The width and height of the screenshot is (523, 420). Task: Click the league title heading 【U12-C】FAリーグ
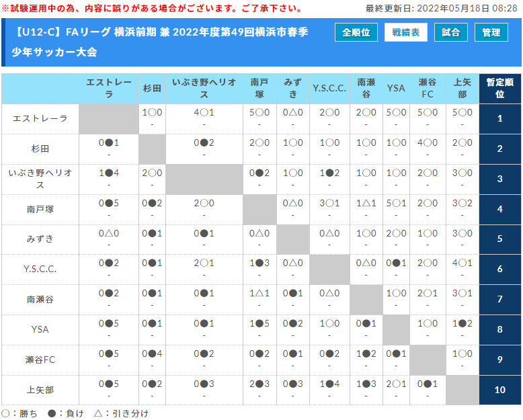click(160, 42)
